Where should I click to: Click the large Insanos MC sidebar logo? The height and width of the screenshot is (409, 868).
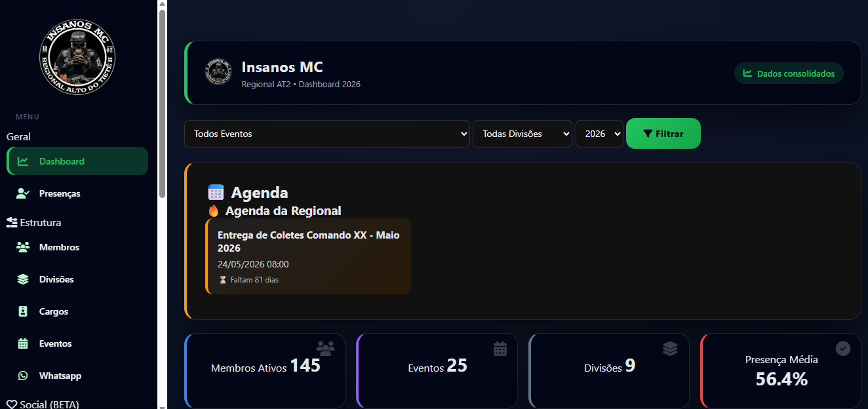77,56
